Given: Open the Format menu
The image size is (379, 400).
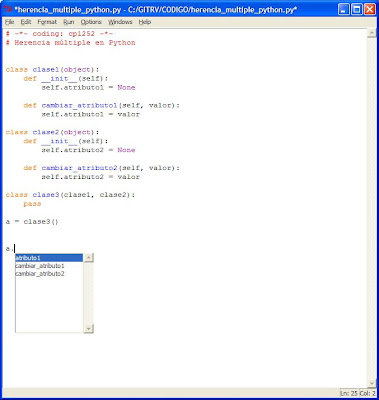Looking at the screenshot, I should tap(47, 22).
